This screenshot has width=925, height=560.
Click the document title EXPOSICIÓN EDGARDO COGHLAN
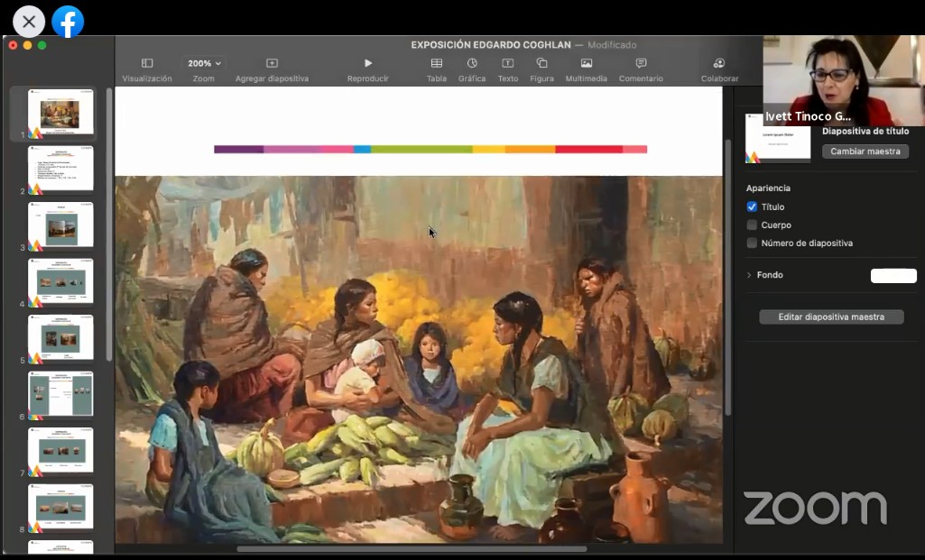pos(491,45)
